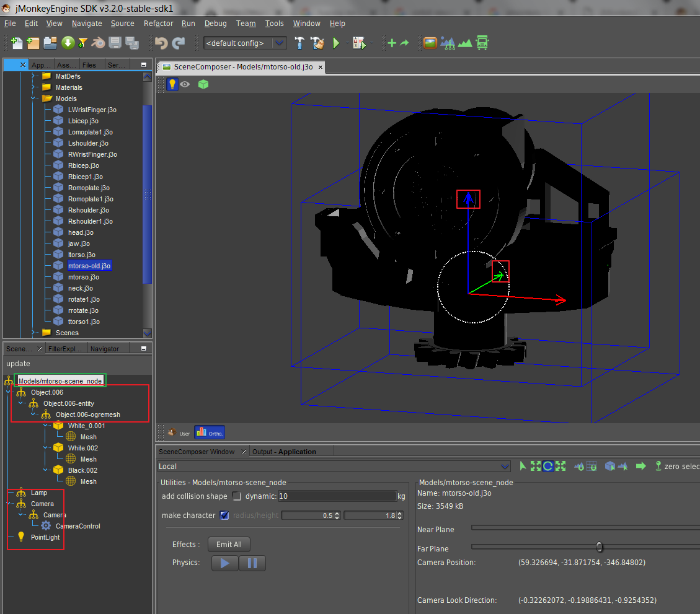Collapse the Models folder in project tree
The image size is (700, 614).
click(x=33, y=99)
